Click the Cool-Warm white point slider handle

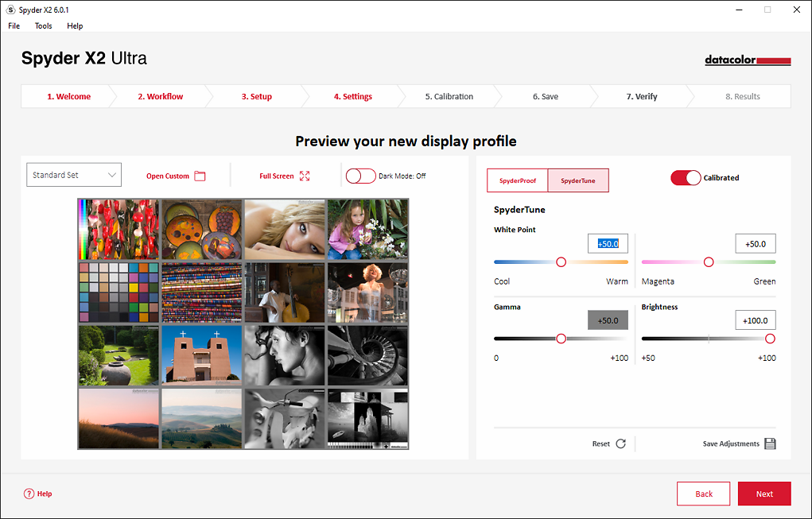click(x=561, y=262)
